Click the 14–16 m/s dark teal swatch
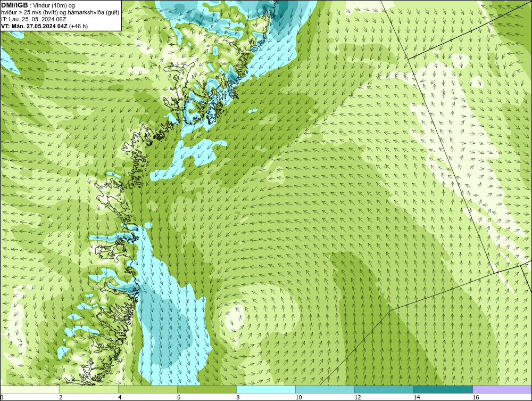 coord(443,389)
